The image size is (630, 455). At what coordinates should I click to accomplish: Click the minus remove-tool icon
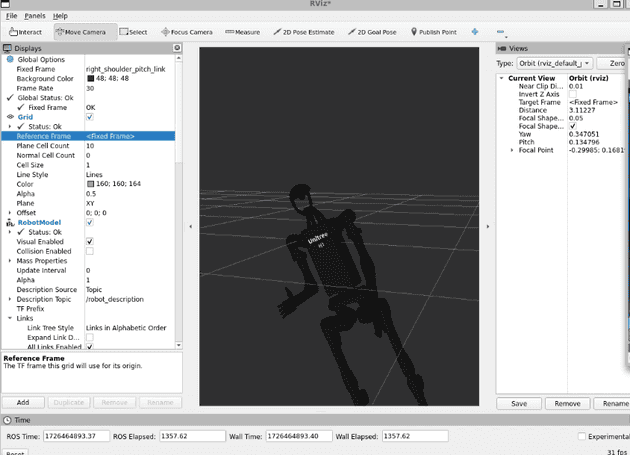[501, 32]
